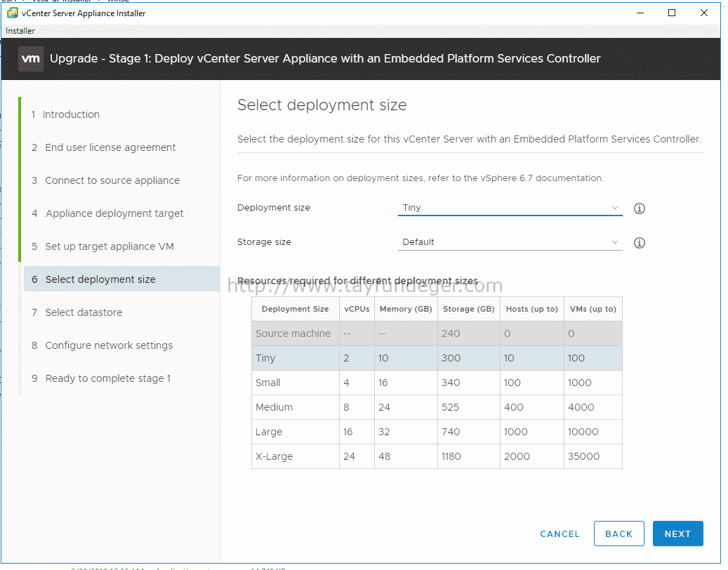Screen dimensions: 728x570
Task: Select step 7 Select datastore
Action: pyautogui.click(x=77, y=312)
